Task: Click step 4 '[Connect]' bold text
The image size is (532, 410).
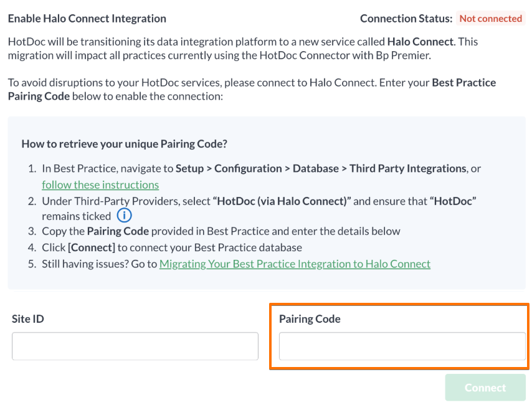Action: [x=92, y=247]
